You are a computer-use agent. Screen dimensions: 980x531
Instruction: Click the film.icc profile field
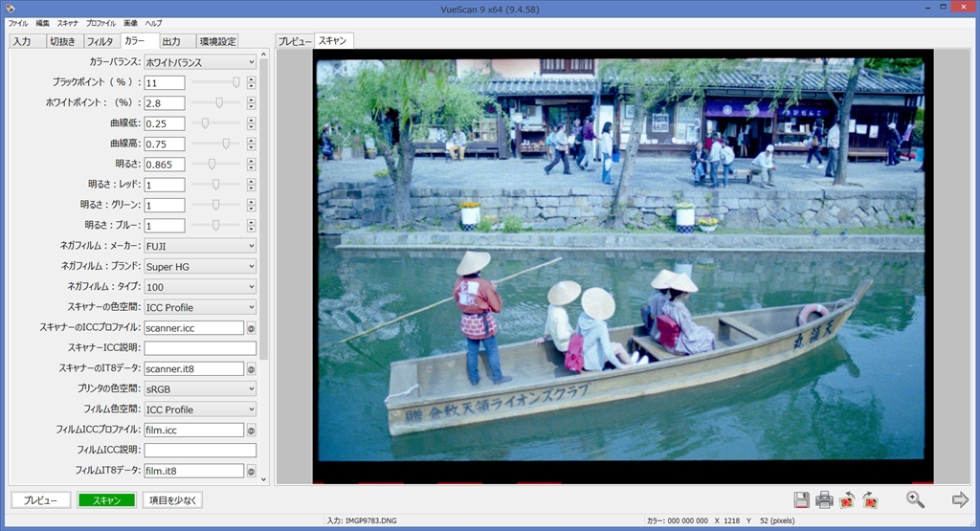193,430
